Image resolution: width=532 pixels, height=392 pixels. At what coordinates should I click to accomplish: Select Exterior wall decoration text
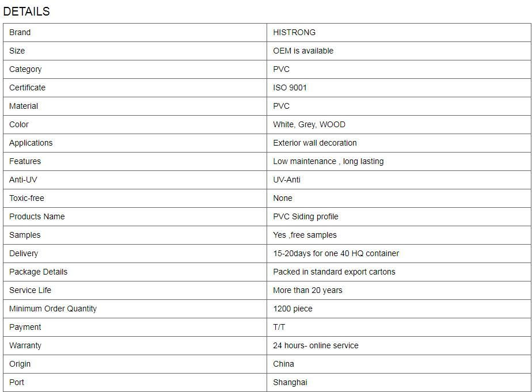click(x=315, y=143)
